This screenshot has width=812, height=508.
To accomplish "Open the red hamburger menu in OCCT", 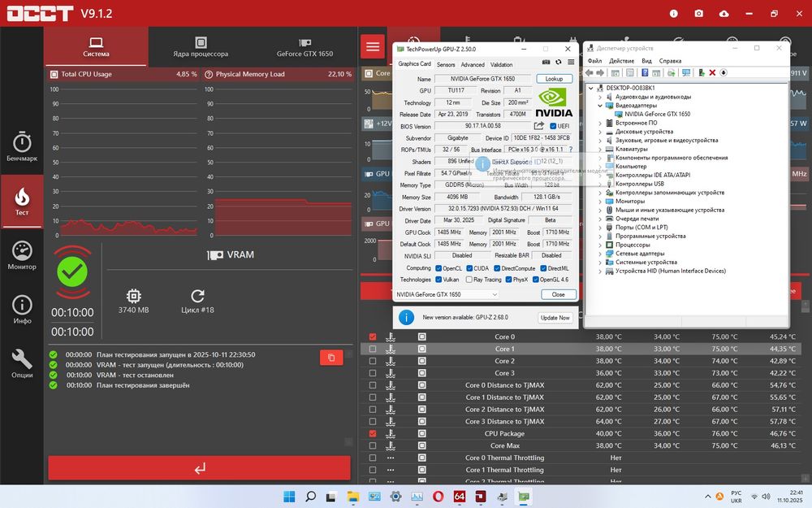I will (x=373, y=46).
